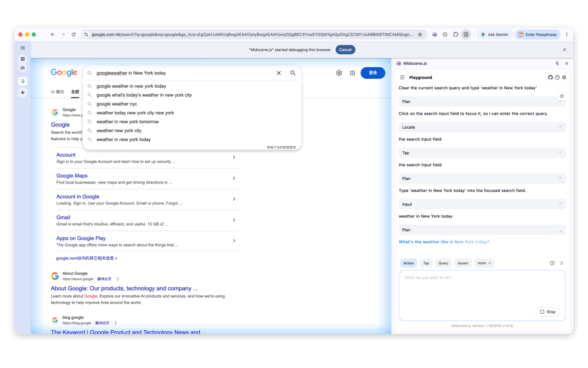Screen dimensions: 588x368
Task: Choose suggestion 'weather in new york today'
Action: (x=192, y=139)
